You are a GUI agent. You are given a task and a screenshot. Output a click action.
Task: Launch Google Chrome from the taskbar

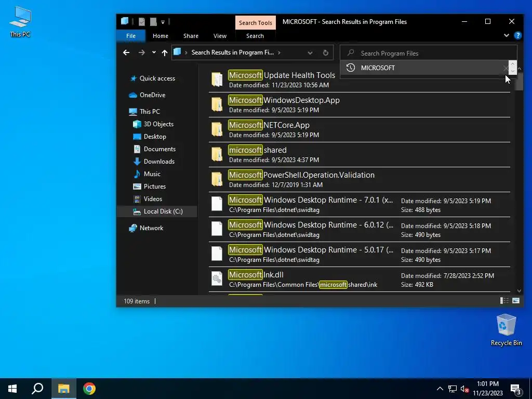pos(89,389)
